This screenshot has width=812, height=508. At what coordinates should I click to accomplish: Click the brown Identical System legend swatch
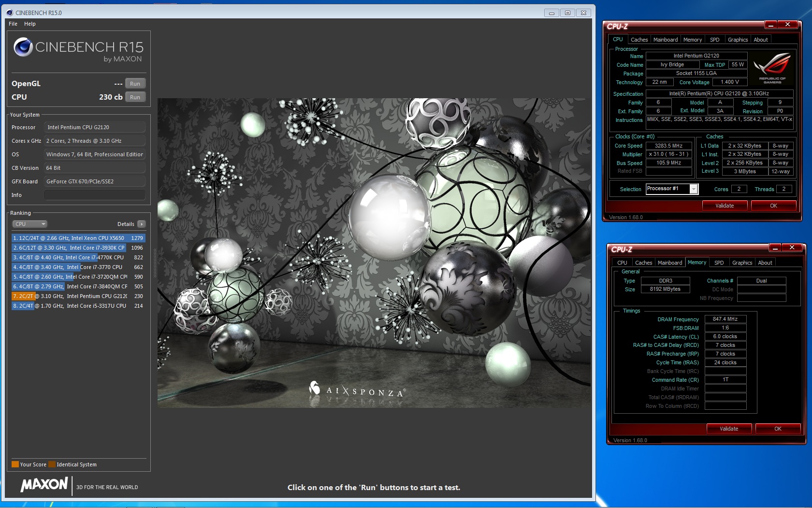click(52, 464)
